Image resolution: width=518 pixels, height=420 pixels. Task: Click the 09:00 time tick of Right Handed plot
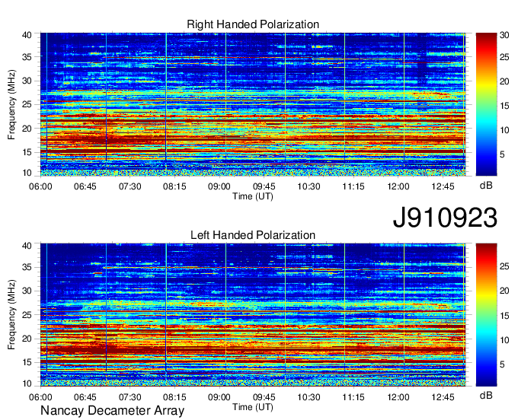coord(219,186)
